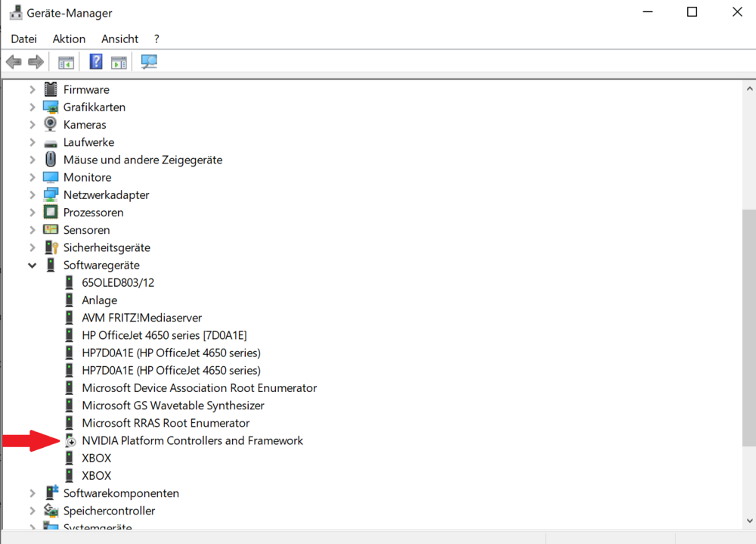The image size is (756, 544).
Task: Select NVIDIA Platform Controllers and Framework
Action: (191, 440)
